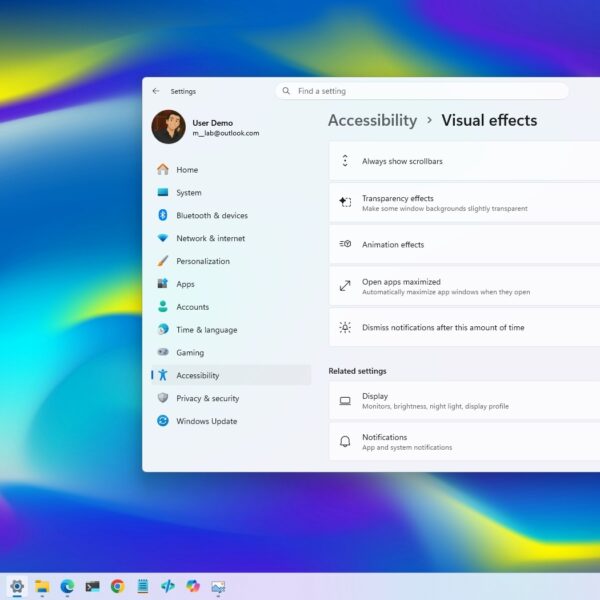600x600 pixels.
Task: Go to Home in sidebar
Action: (231, 170)
